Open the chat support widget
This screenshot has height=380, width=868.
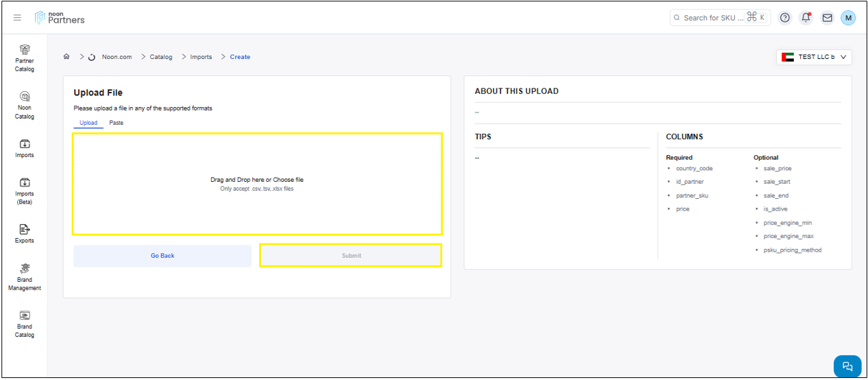[847, 366]
